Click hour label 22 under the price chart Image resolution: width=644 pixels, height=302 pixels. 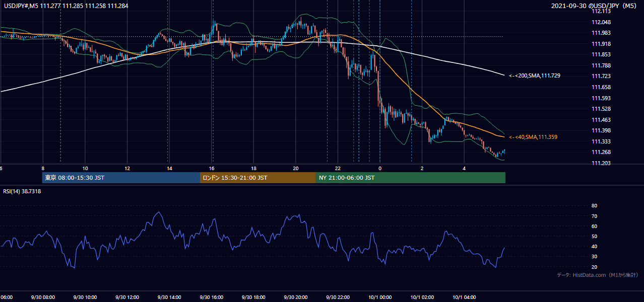pos(338,168)
